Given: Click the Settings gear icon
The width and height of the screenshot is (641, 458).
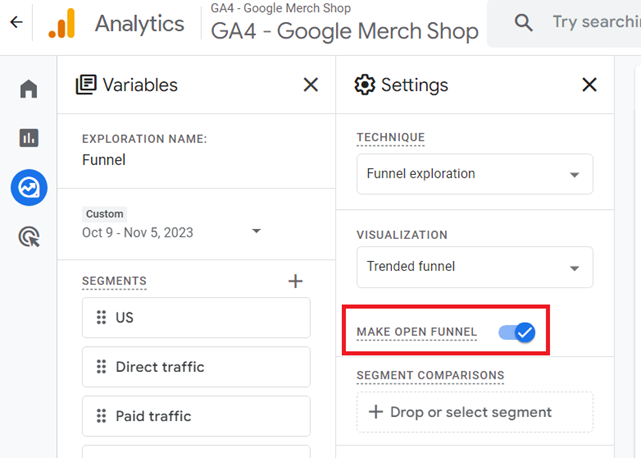Looking at the screenshot, I should click(364, 85).
